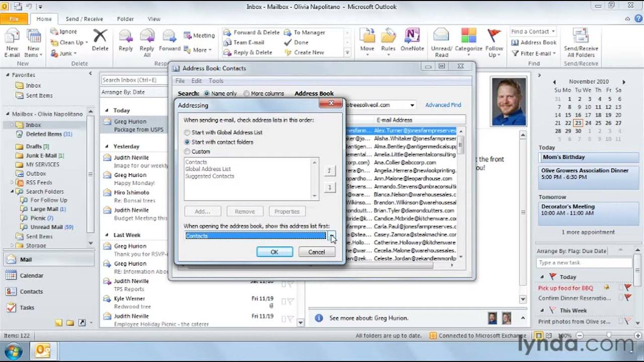Open the Filter E-mail dropdown

(534, 53)
